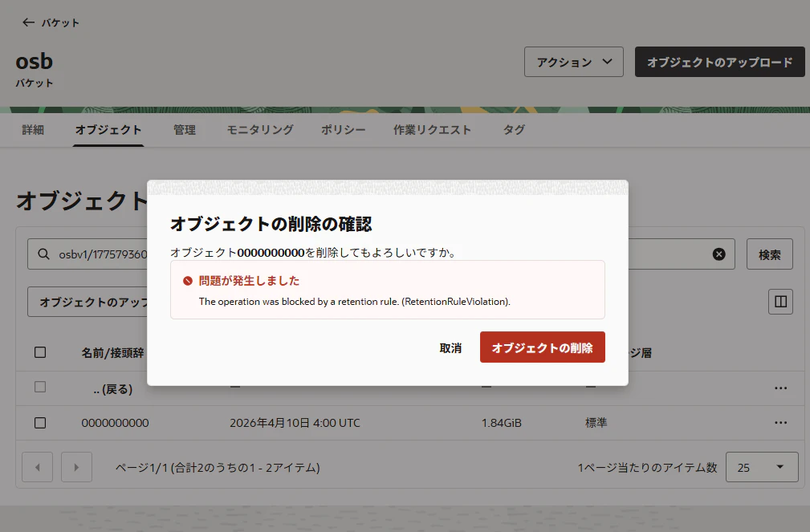This screenshot has width=810, height=532.
Task: Click the red error icon beside 問題が発生しました
Action: tap(188, 281)
